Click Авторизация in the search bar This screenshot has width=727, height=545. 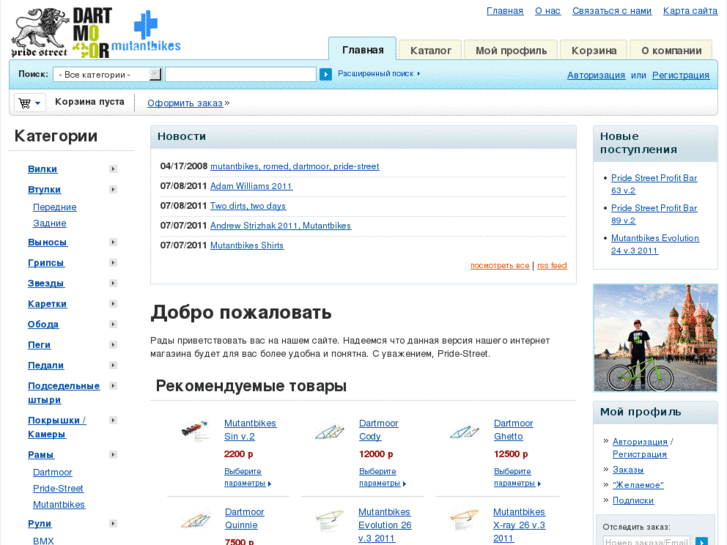[596, 75]
